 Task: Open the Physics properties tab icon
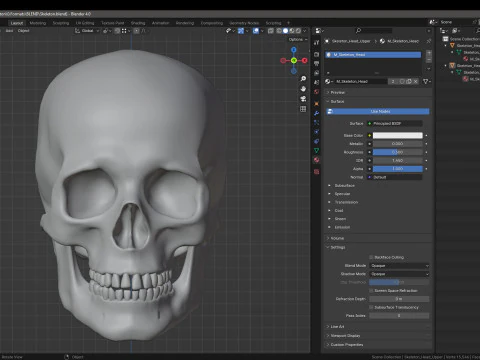(316, 132)
